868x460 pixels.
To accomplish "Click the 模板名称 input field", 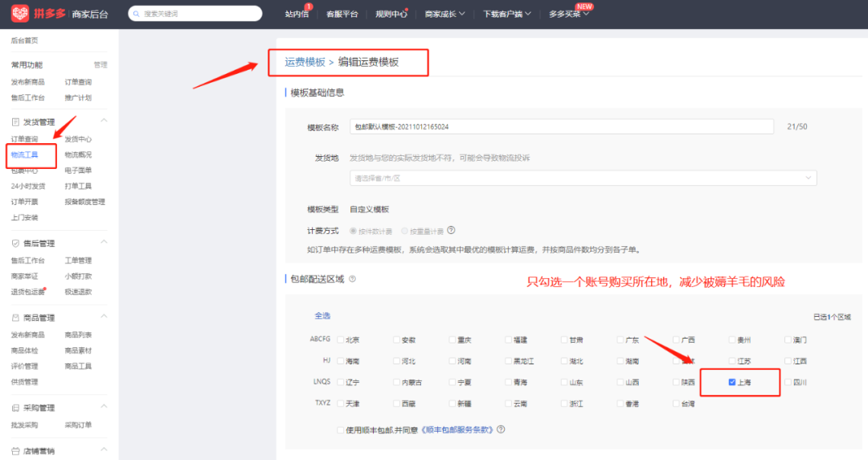I will 561,126.
